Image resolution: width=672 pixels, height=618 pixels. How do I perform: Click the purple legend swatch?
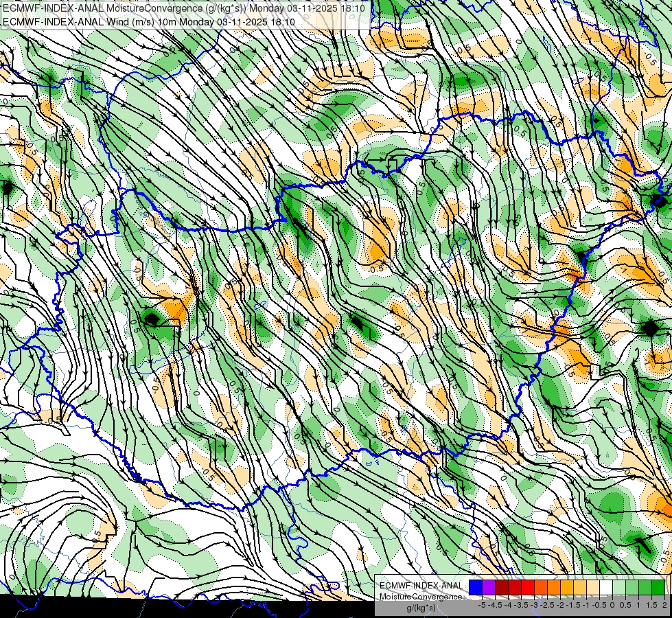pyautogui.click(x=489, y=587)
